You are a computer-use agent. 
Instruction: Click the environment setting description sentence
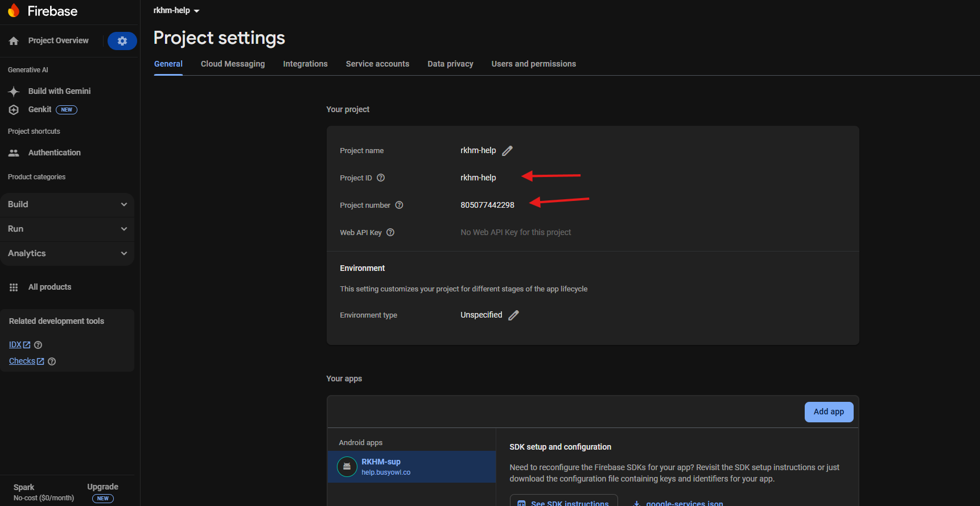click(464, 289)
